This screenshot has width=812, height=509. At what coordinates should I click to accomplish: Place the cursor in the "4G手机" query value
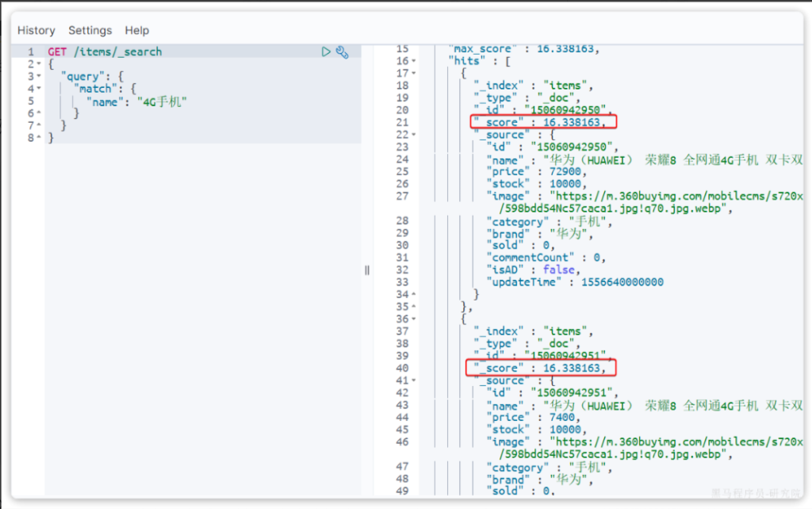162,101
